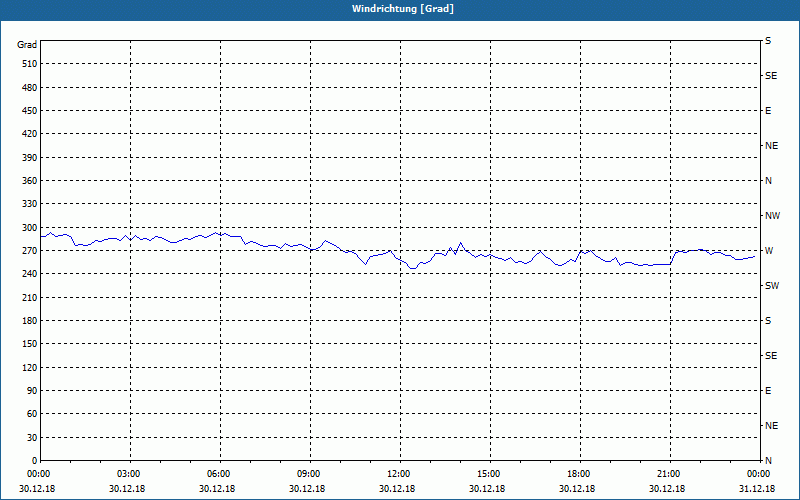Select the E compass label beside 450 gridline
The width and height of the screenshot is (800, 500).
point(768,111)
